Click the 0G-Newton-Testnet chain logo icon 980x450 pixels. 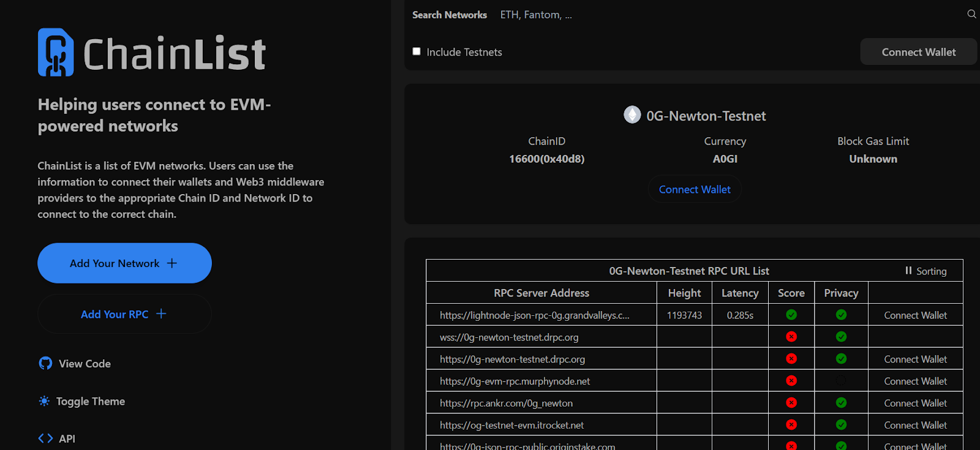point(632,114)
